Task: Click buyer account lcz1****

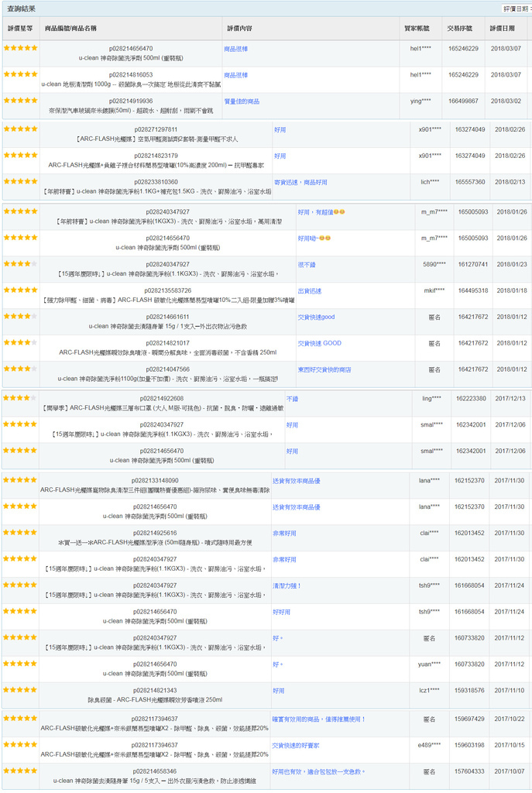Action: [x=429, y=690]
